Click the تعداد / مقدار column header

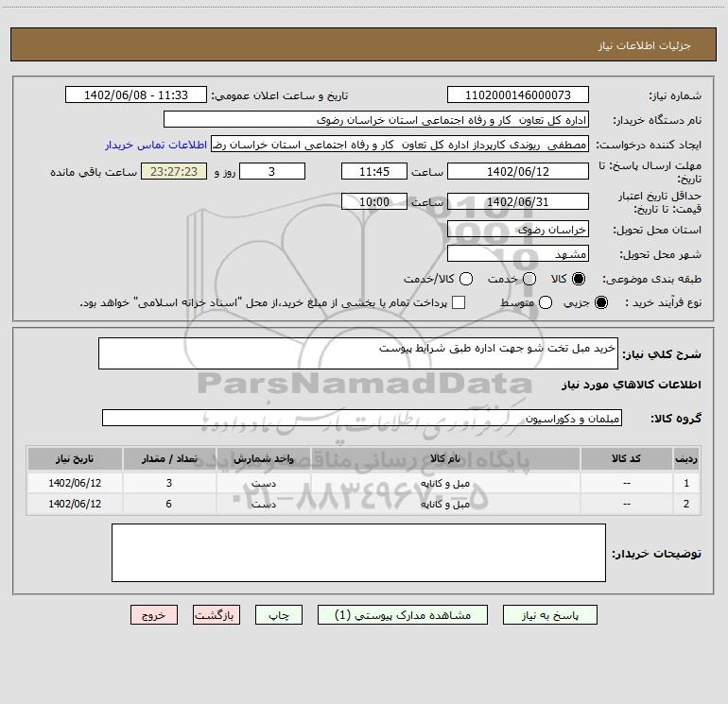tap(169, 459)
